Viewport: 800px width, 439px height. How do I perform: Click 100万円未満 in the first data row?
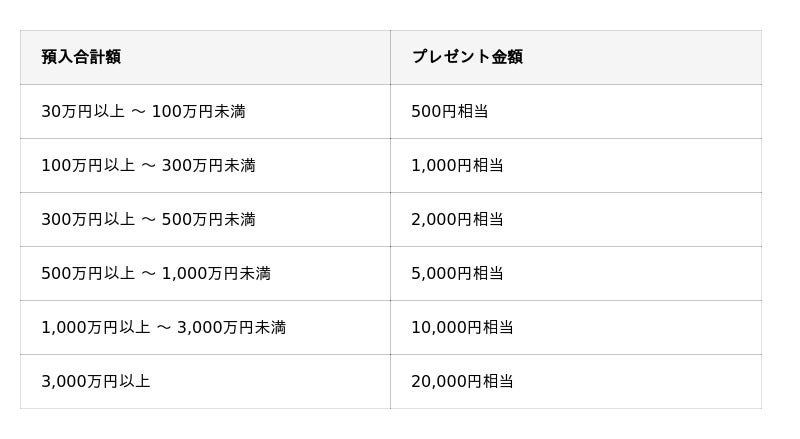[198, 112]
